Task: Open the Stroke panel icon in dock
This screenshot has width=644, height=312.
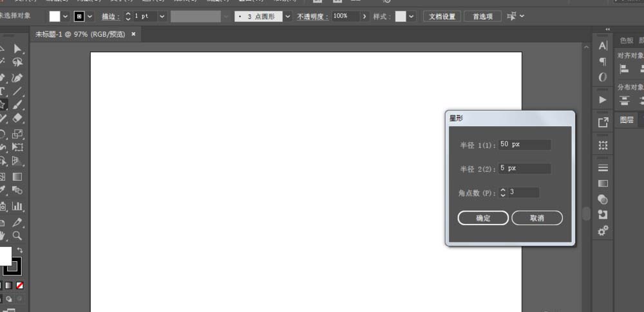Action: point(603,168)
